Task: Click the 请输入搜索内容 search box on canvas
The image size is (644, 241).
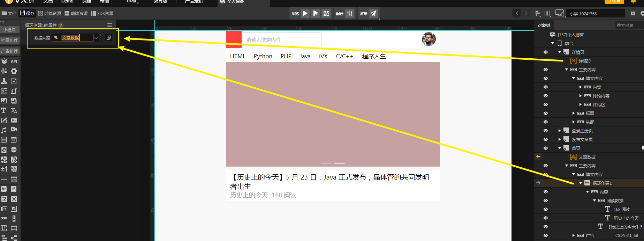Action: (282, 39)
